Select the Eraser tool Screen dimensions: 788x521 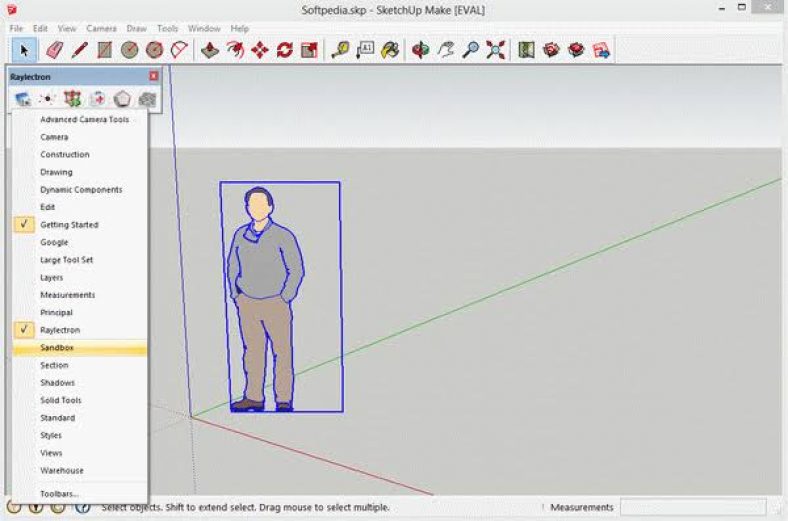click(54, 49)
